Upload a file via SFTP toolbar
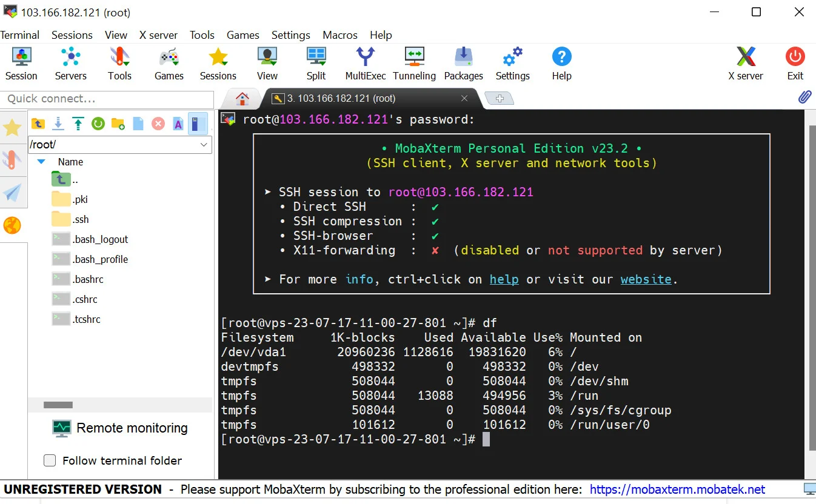This screenshot has width=816, height=504. [78, 123]
